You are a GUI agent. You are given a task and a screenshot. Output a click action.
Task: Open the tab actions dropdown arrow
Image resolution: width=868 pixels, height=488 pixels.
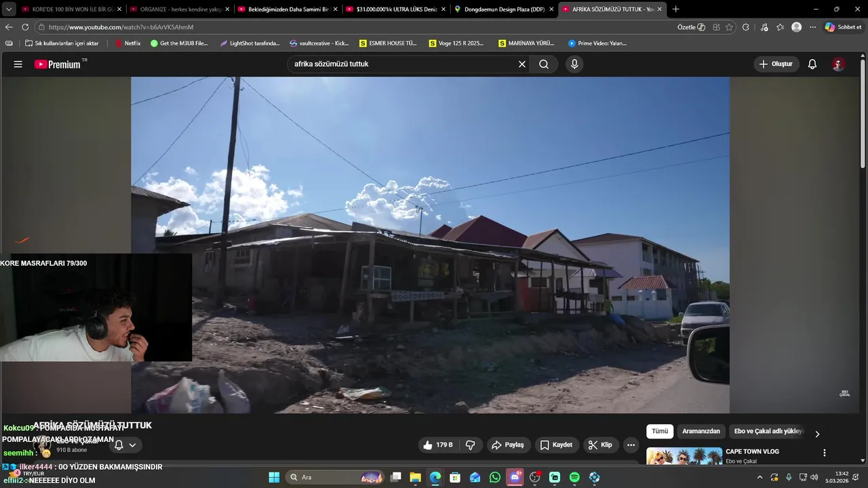9,9
